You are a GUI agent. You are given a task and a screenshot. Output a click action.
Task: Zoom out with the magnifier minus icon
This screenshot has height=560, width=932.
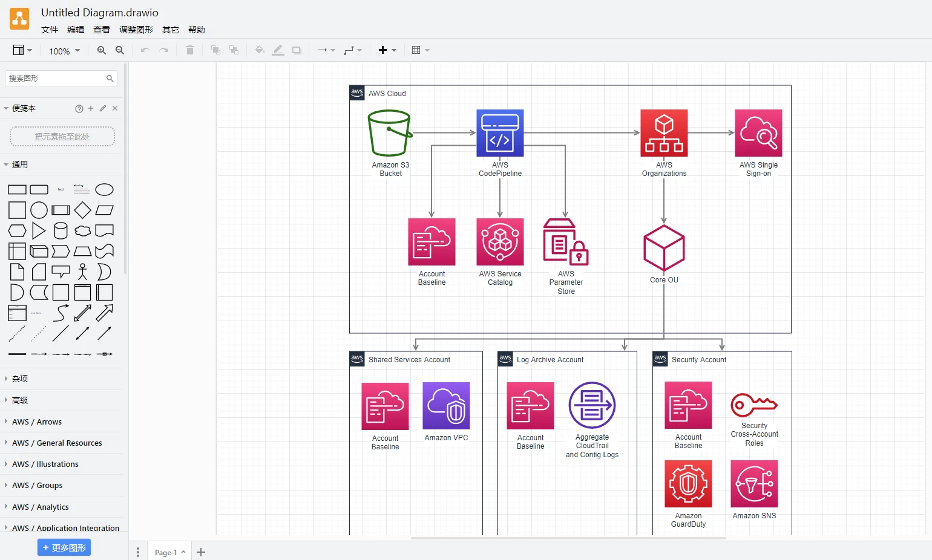[x=120, y=50]
